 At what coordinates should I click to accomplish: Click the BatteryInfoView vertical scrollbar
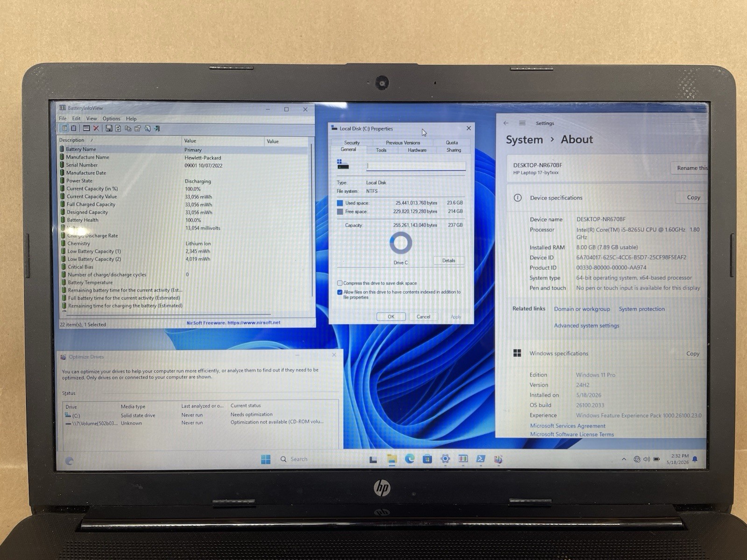coord(312,219)
